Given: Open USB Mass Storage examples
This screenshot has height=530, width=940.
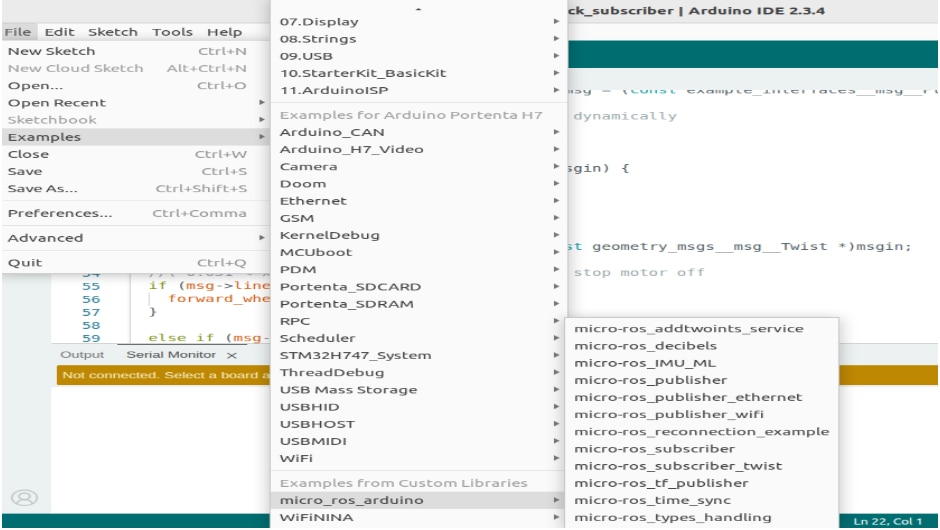Looking at the screenshot, I should [418, 390].
